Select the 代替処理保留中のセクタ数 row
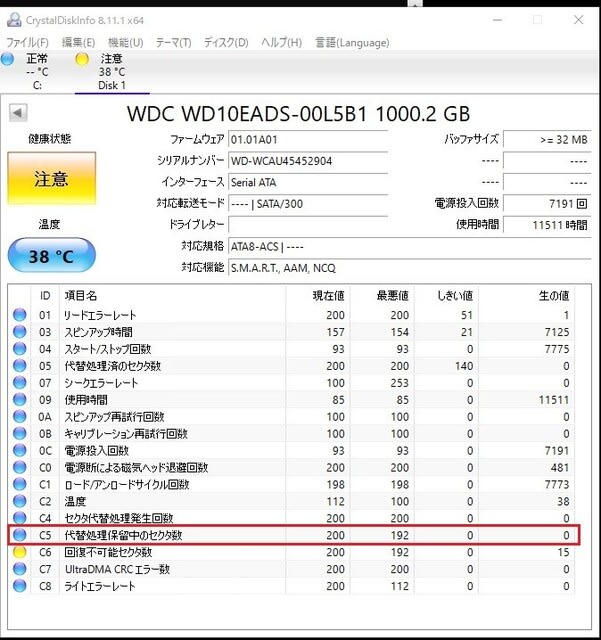Image resolution: width=601 pixels, height=640 pixels. point(292,535)
